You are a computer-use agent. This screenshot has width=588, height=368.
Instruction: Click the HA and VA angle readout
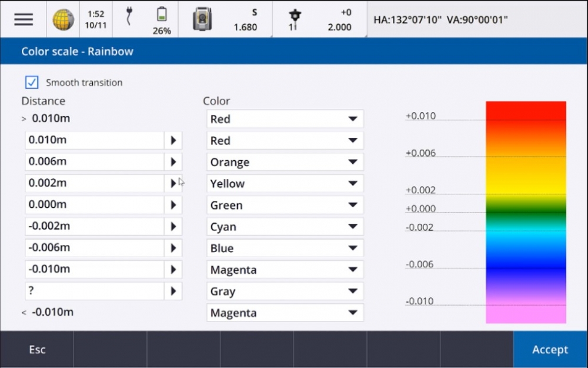coord(441,19)
